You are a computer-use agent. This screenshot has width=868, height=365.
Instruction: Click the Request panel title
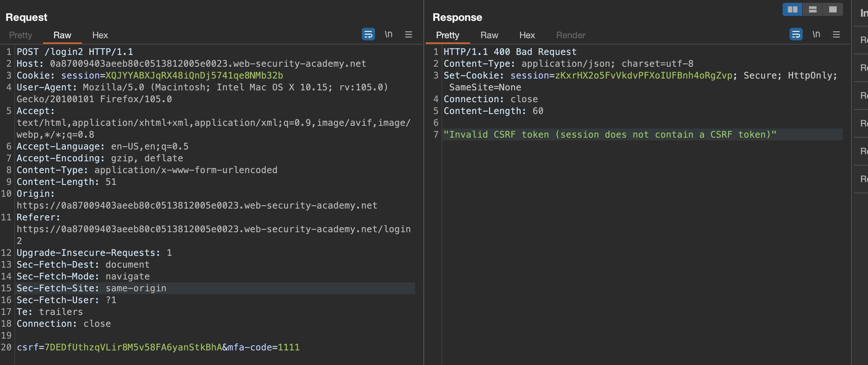pyautogui.click(x=26, y=17)
